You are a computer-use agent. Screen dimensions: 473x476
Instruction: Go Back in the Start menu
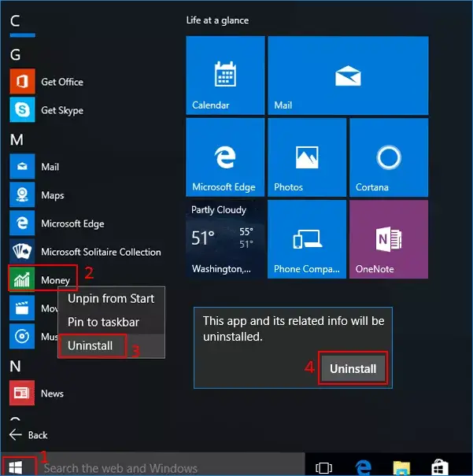click(28, 435)
